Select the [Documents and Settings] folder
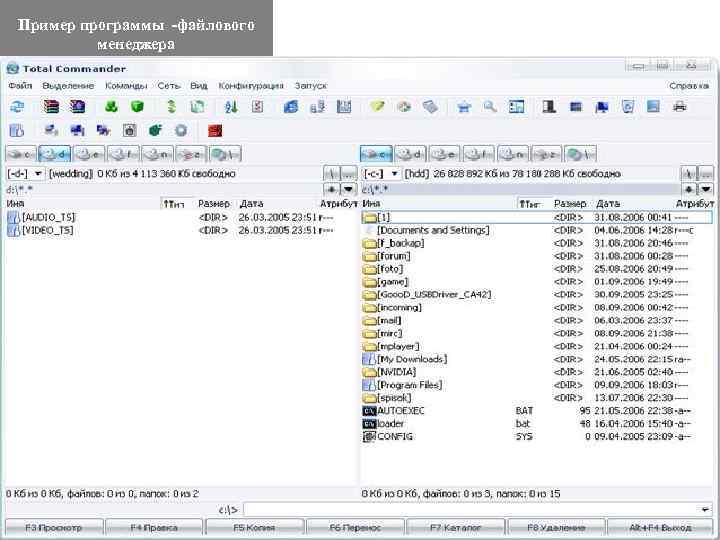This screenshot has width=720, height=540. pos(537,230)
